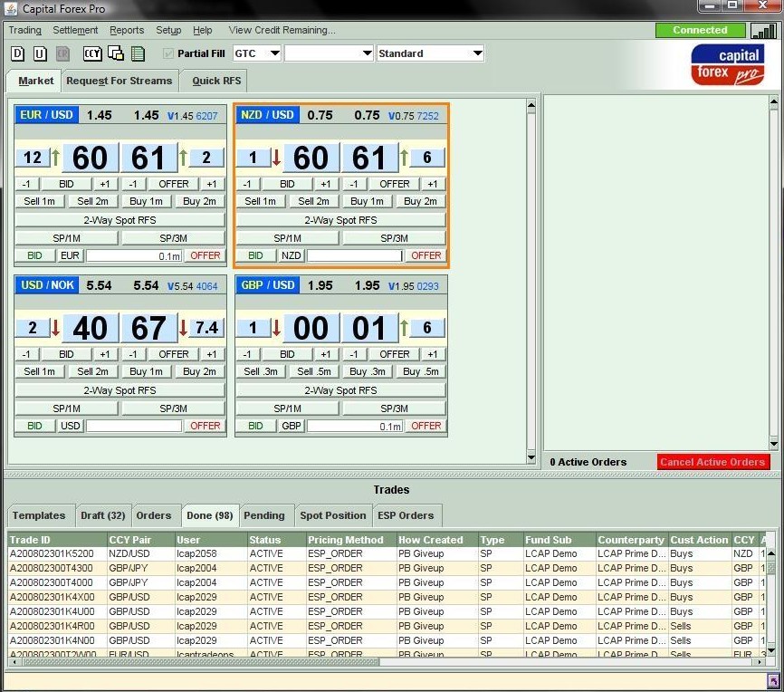
Task: Click the EUR currency toggle button
Action: [x=70, y=255]
